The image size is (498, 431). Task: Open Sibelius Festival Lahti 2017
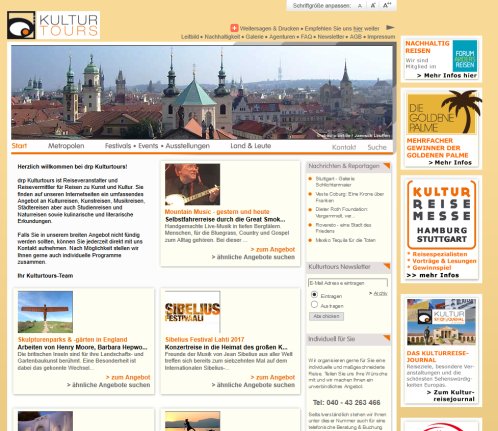(x=205, y=340)
